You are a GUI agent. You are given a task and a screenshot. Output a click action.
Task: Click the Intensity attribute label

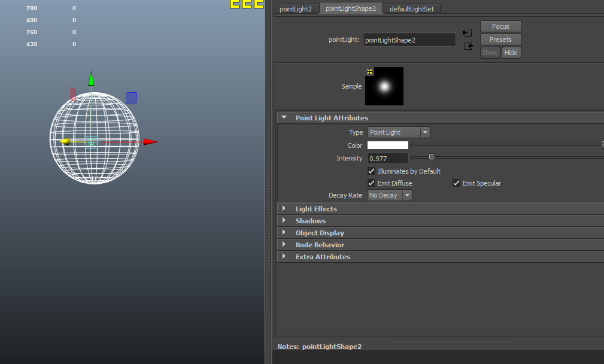pos(350,158)
